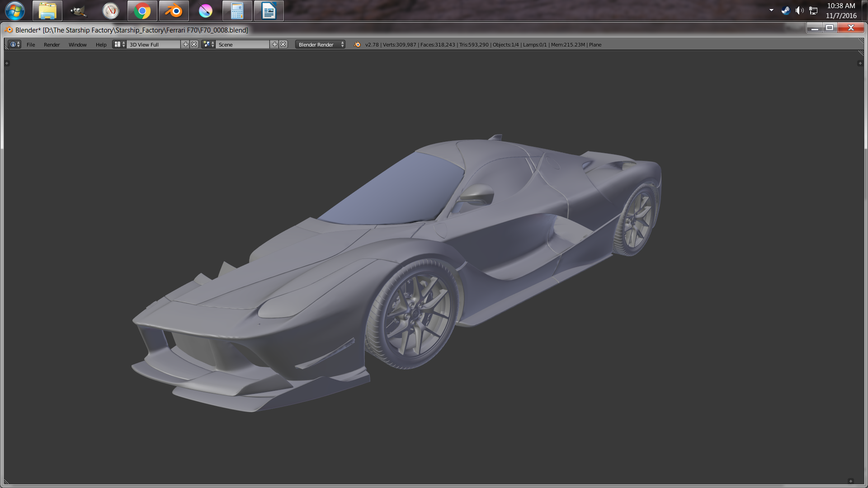Click the Objects:1/4 statistic

505,45
